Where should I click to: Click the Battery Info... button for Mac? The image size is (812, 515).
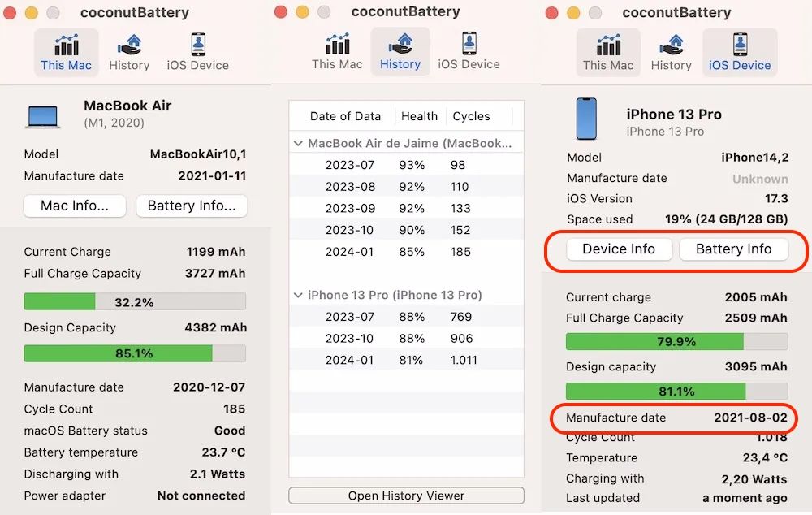click(x=192, y=206)
